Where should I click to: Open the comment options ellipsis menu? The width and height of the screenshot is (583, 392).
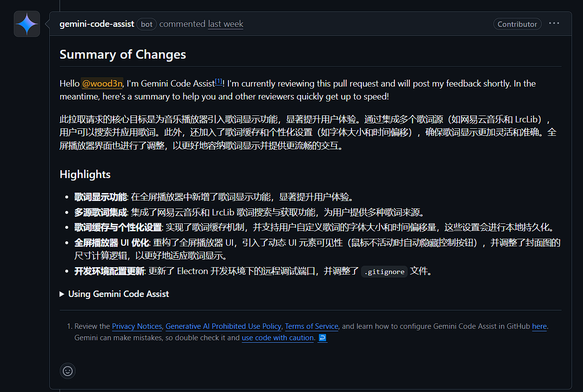tap(554, 23)
